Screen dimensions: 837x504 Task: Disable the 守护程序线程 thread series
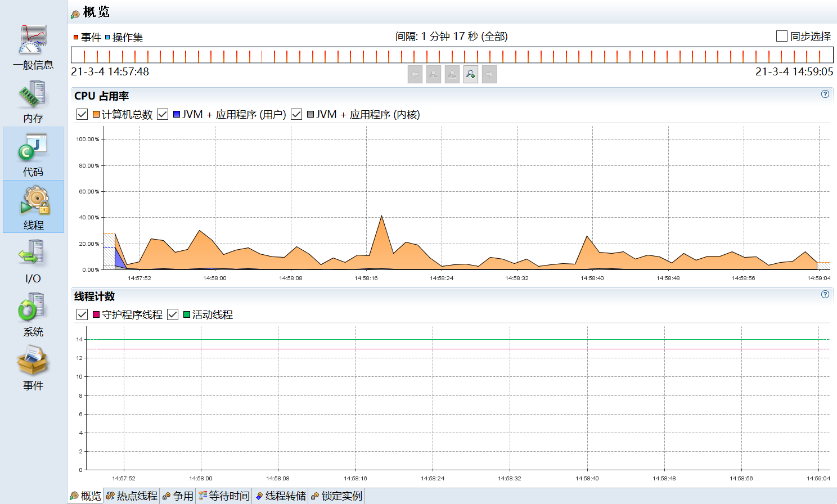click(82, 314)
